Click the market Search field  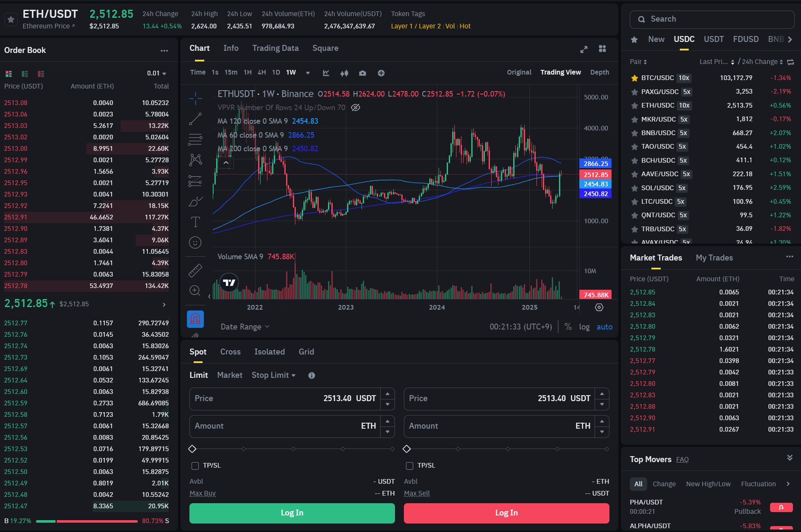tap(712, 19)
